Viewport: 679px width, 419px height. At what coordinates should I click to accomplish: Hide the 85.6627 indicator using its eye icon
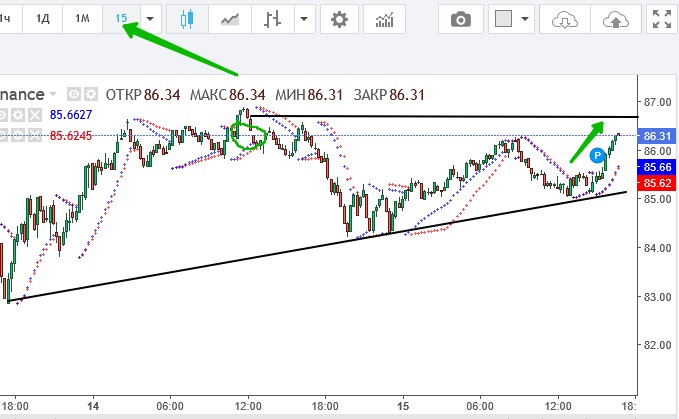pyautogui.click(x=3, y=115)
